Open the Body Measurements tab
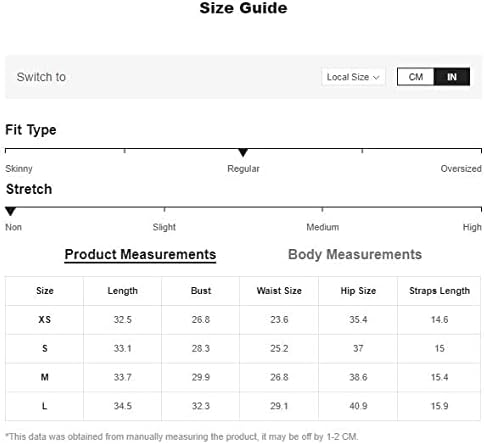This screenshot has height=444, width=484. pos(355,254)
